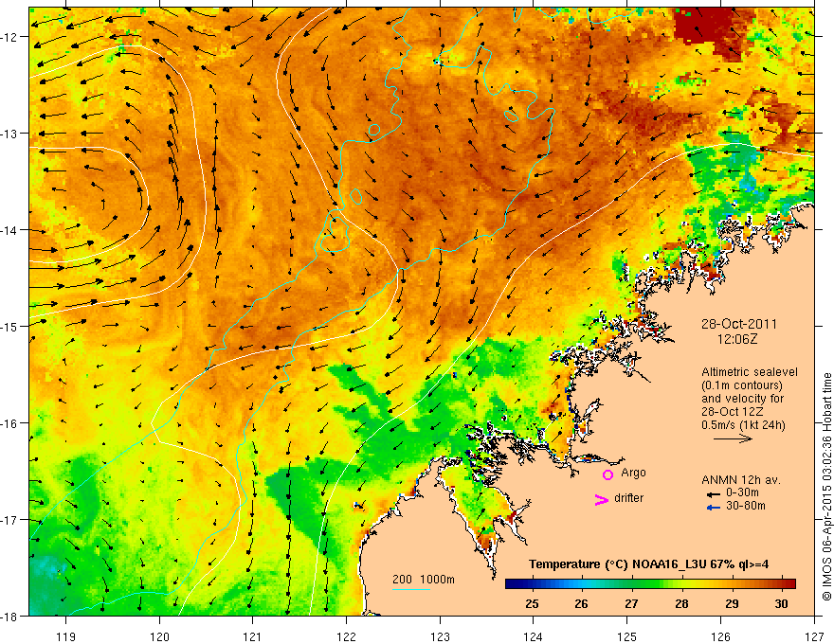
Task: Click the cyan 200 1000m depth contour line sample
Action: point(411,589)
